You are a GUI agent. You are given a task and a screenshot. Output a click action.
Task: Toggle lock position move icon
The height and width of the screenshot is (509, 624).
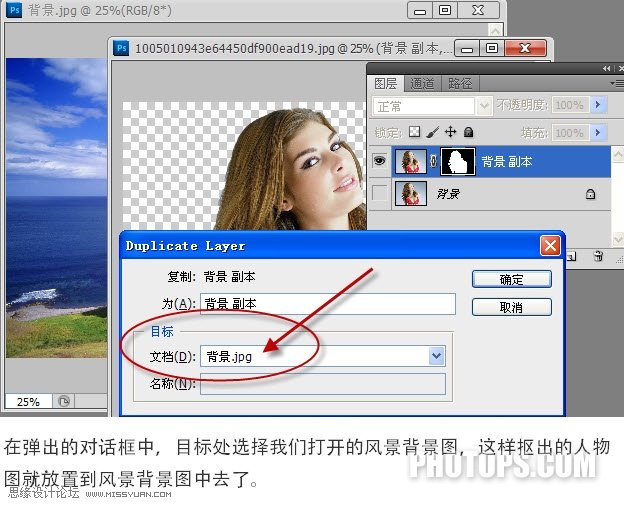tap(450, 132)
